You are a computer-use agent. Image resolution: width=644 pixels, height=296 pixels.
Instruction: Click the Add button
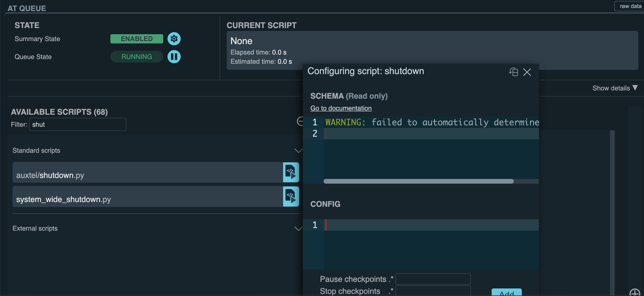[506, 293]
